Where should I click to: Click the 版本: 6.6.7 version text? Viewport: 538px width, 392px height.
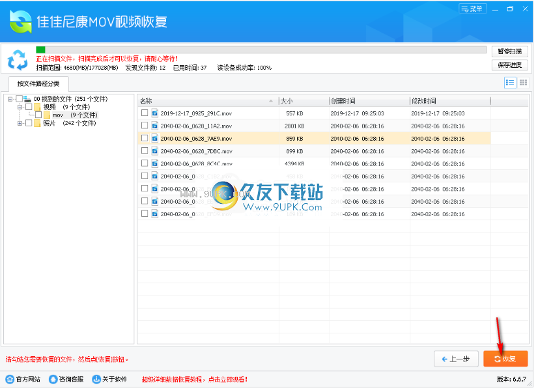pyautogui.click(x=511, y=380)
